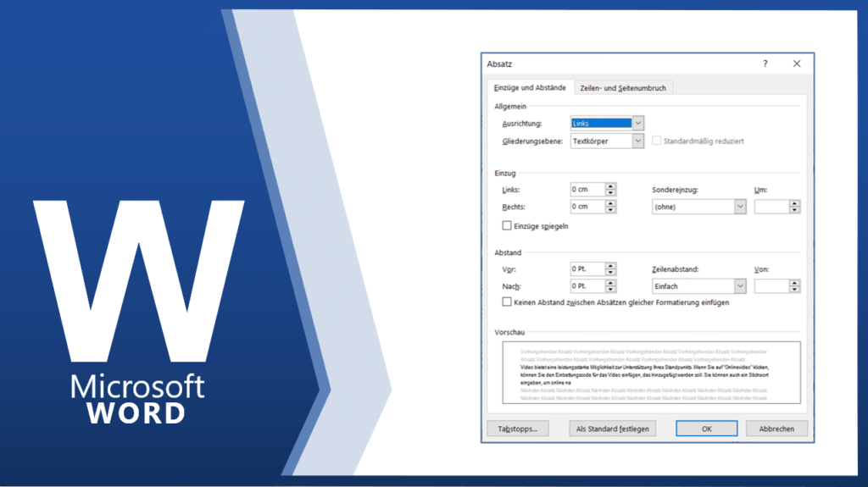
Task: Open the Sondereinzug dropdown
Action: click(739, 207)
